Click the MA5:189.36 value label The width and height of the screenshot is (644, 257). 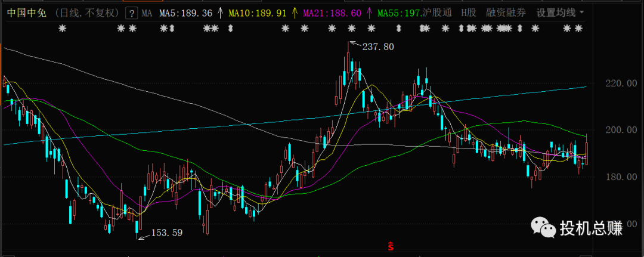(186, 12)
